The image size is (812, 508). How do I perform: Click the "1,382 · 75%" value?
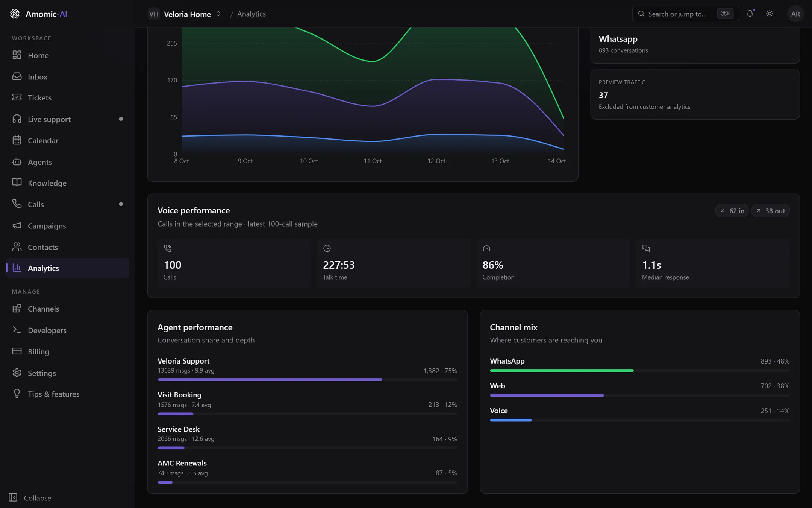click(440, 371)
